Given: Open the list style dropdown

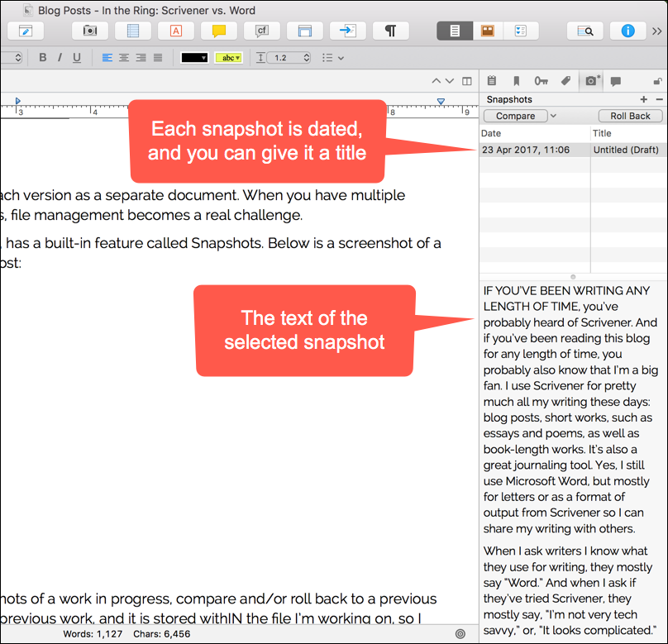Looking at the screenshot, I should [x=333, y=58].
